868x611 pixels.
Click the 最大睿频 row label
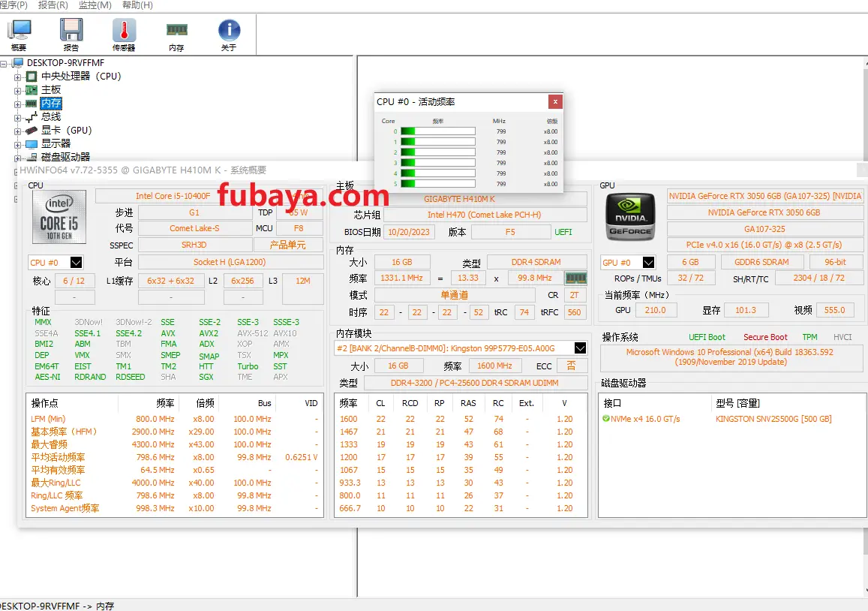[50, 444]
